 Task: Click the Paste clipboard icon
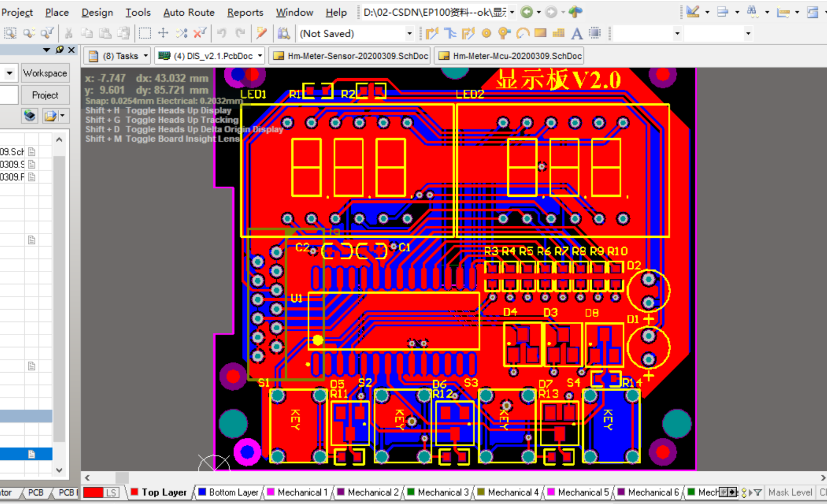coord(105,34)
